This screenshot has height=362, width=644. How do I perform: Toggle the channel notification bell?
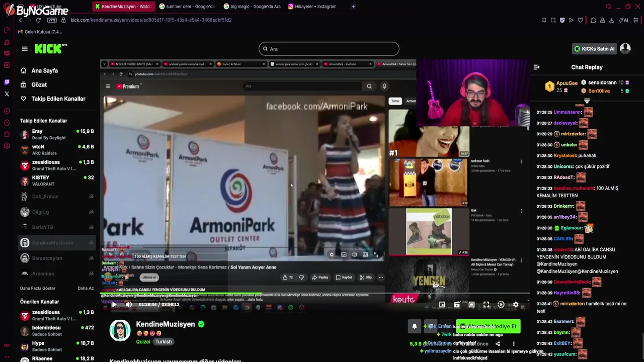click(415, 326)
